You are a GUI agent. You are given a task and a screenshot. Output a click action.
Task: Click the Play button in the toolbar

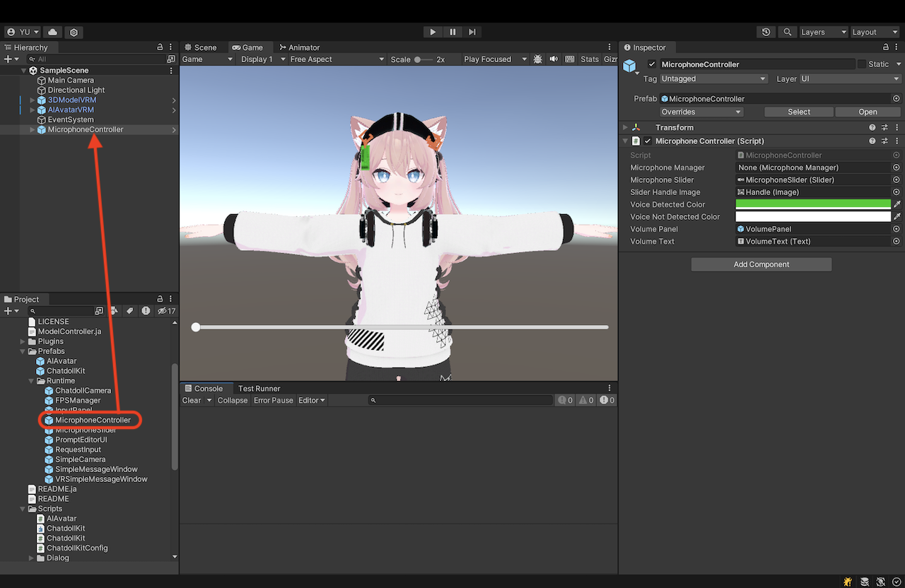(x=433, y=32)
